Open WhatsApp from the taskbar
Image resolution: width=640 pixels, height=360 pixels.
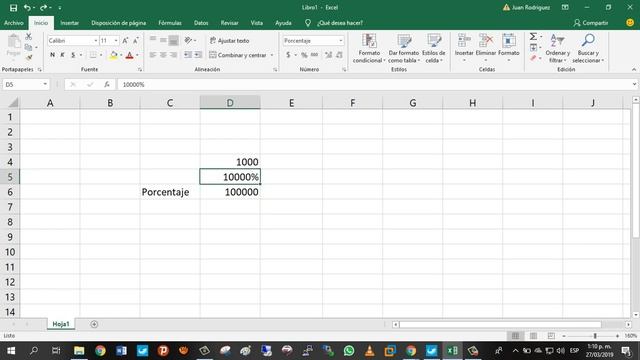[x=349, y=351]
